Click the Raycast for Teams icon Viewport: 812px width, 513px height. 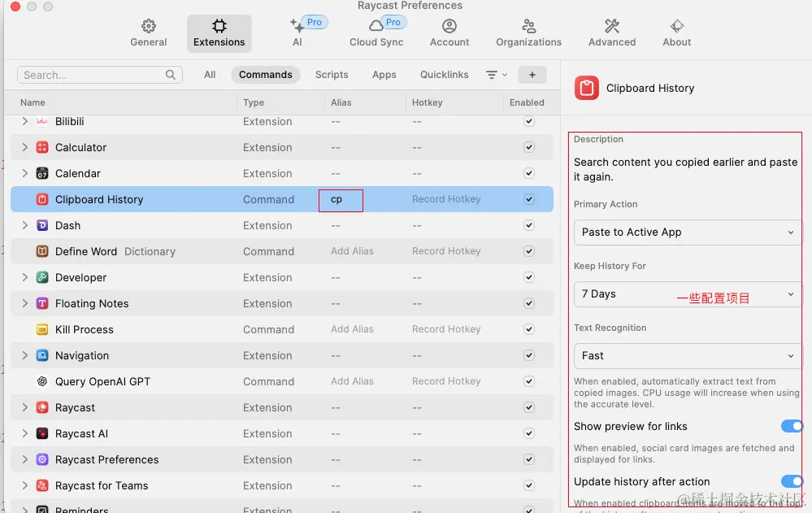[42, 485]
